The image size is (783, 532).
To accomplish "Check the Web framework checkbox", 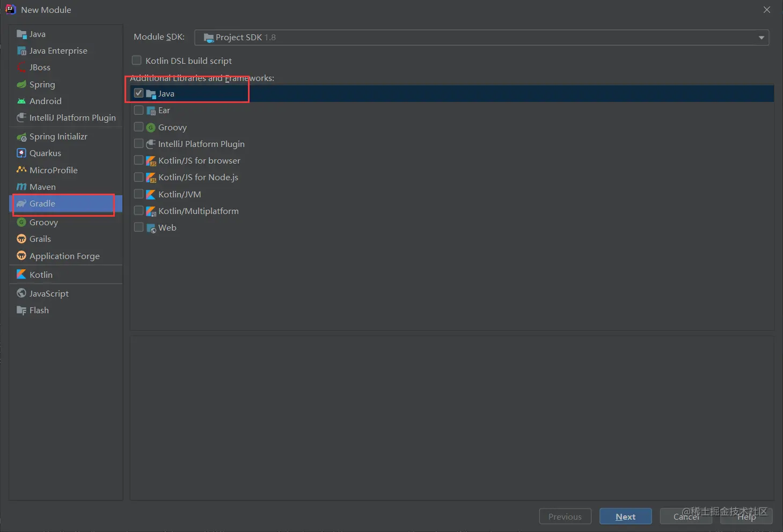I will click(138, 227).
